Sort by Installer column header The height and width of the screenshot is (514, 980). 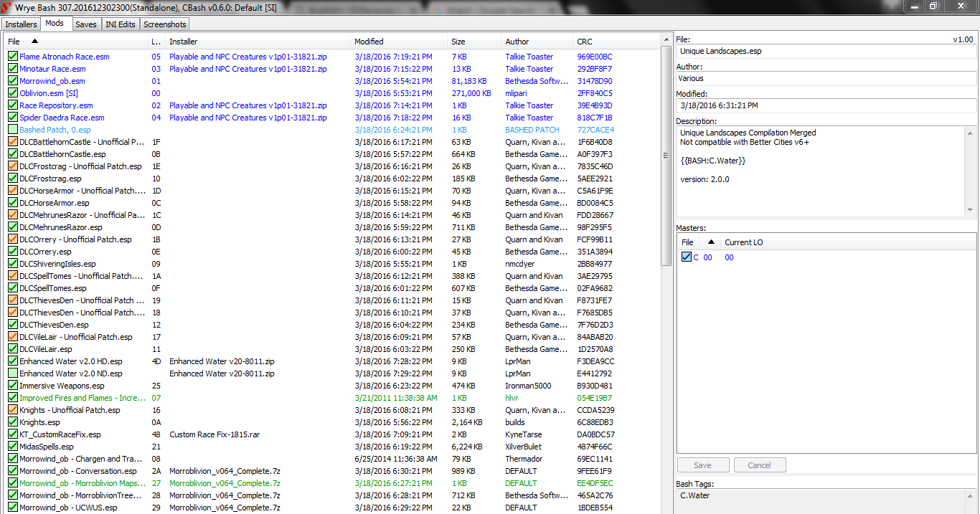tap(258, 42)
